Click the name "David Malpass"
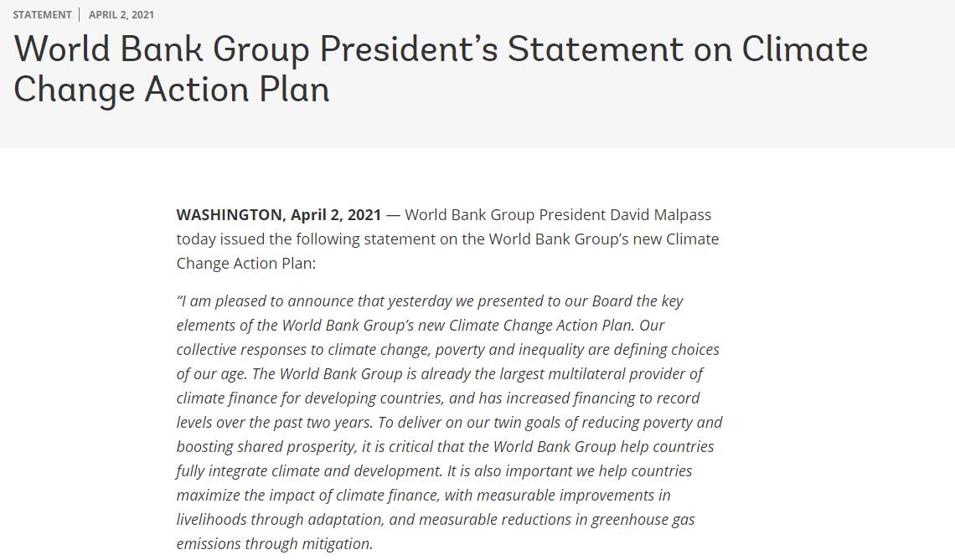 [659, 214]
